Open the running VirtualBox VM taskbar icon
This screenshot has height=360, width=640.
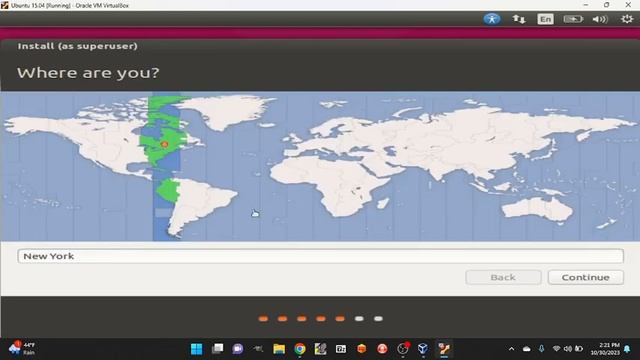[444, 349]
